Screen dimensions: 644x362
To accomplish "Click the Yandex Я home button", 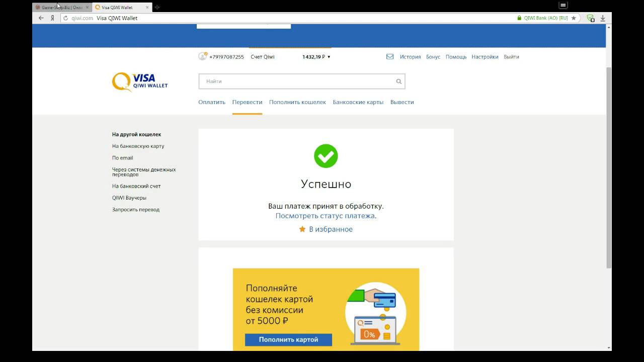I will 52,18.
